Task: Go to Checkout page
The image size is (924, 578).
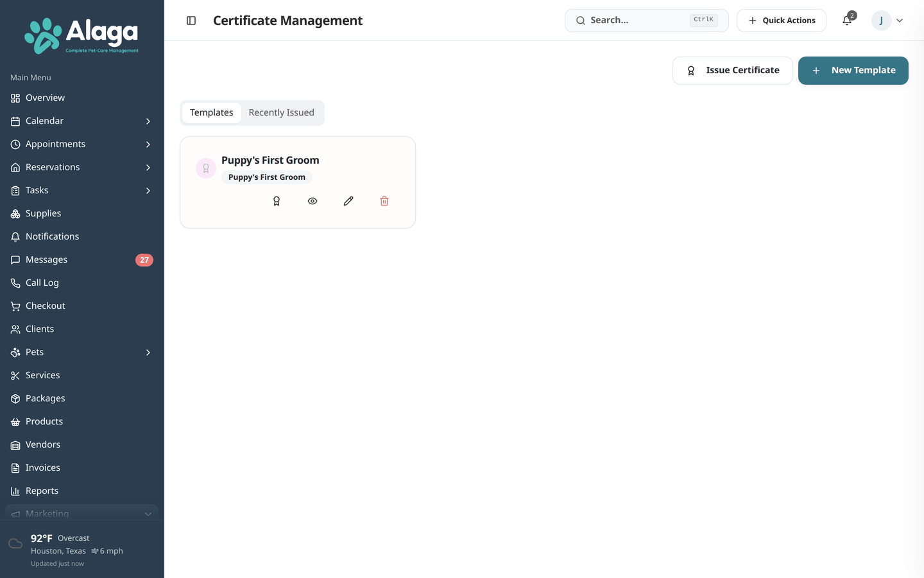Action: tap(82, 306)
